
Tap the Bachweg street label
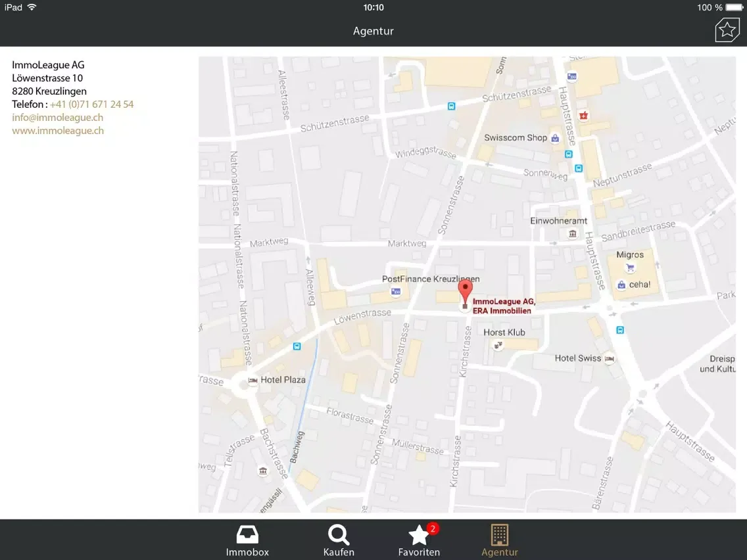(x=297, y=447)
